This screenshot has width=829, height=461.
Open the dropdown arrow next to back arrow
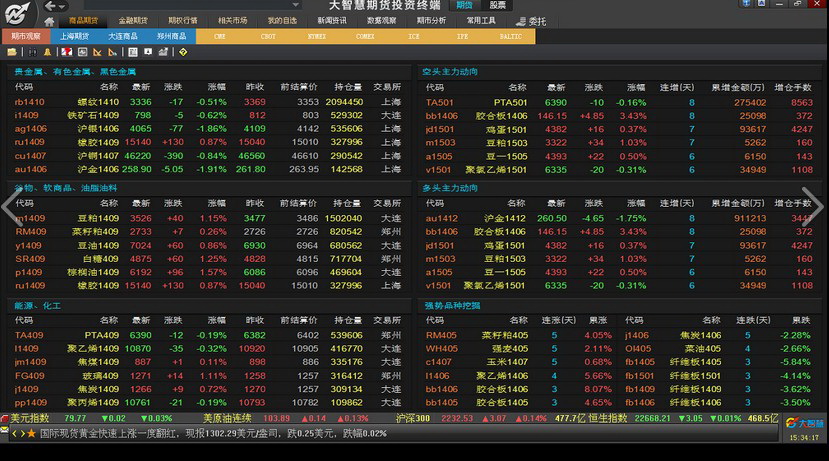62,6
